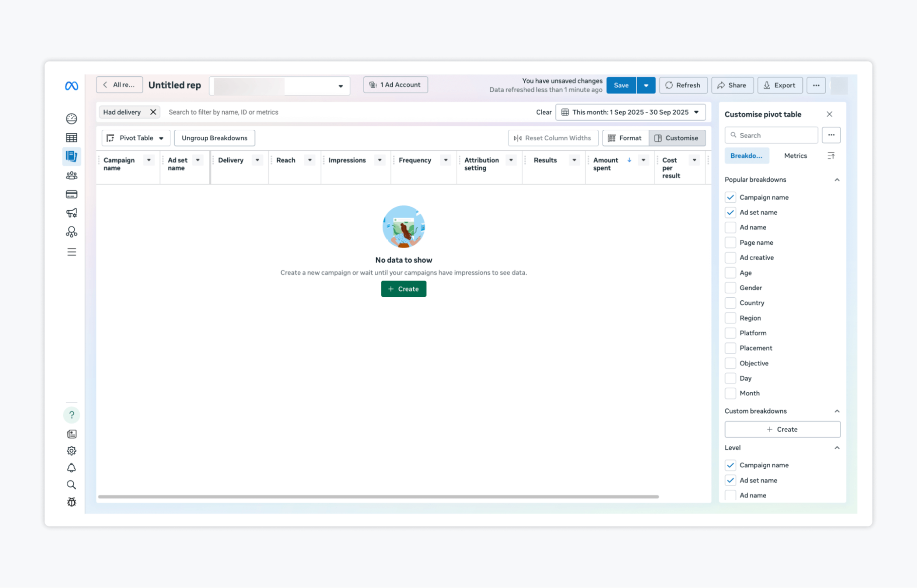Viewport: 917px width, 588px height.
Task: Open the help question mark icon
Action: click(72, 415)
